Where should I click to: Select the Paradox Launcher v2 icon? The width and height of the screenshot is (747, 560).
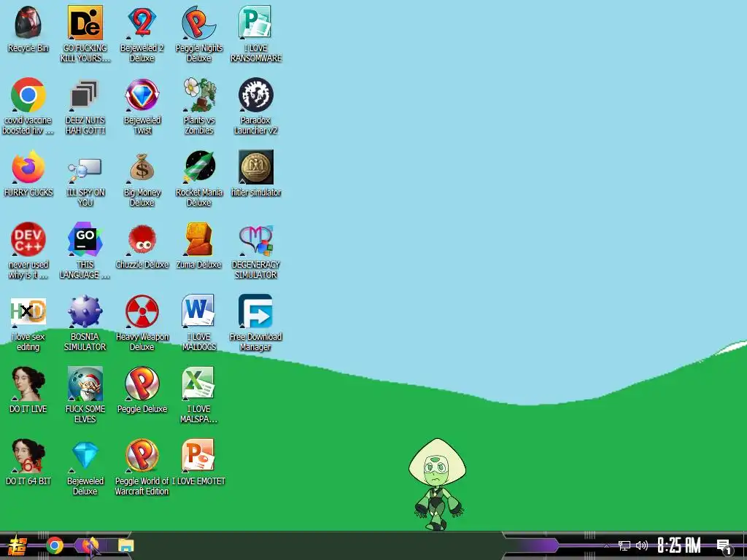(x=255, y=95)
